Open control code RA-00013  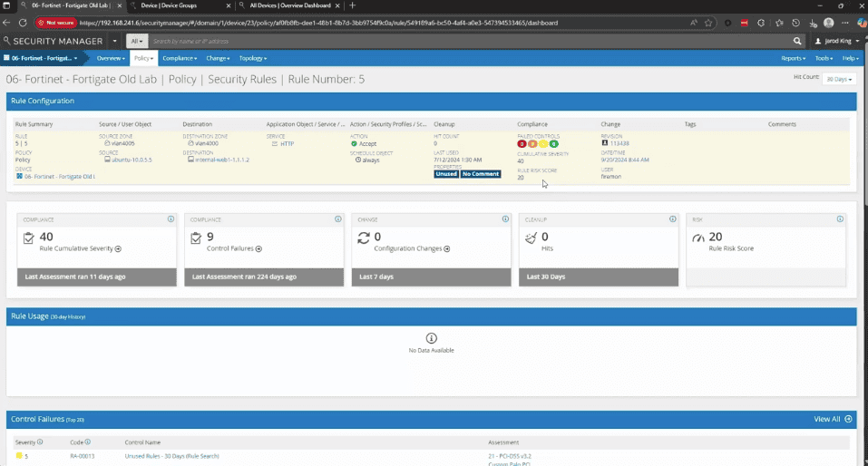pyautogui.click(x=82, y=456)
